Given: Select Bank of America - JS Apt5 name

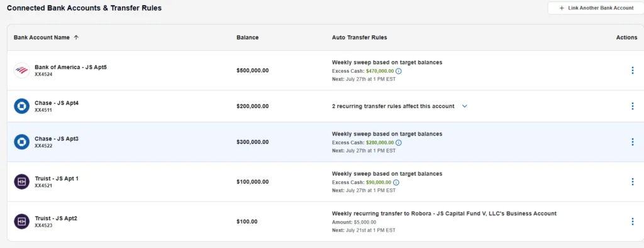Looking at the screenshot, I should [x=70, y=67].
